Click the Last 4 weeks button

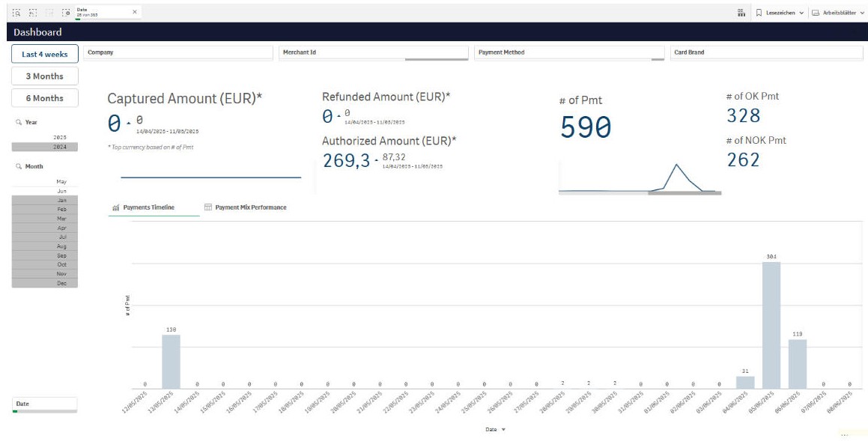pos(44,54)
